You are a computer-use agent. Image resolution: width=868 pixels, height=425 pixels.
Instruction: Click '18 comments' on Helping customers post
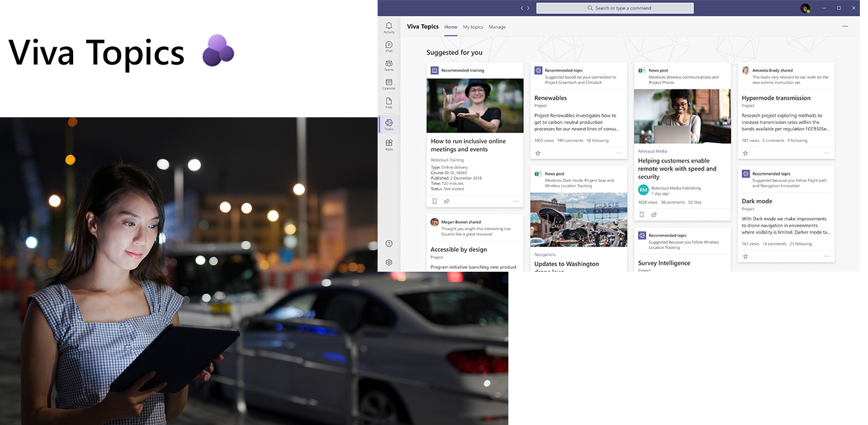[673, 202]
